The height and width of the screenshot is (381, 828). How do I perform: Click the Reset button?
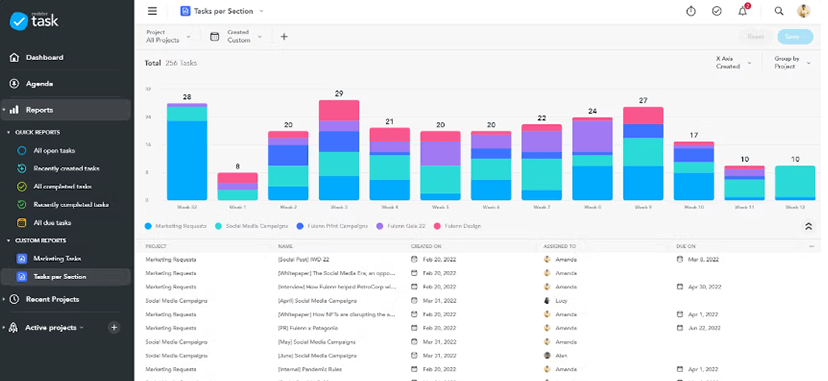[755, 36]
